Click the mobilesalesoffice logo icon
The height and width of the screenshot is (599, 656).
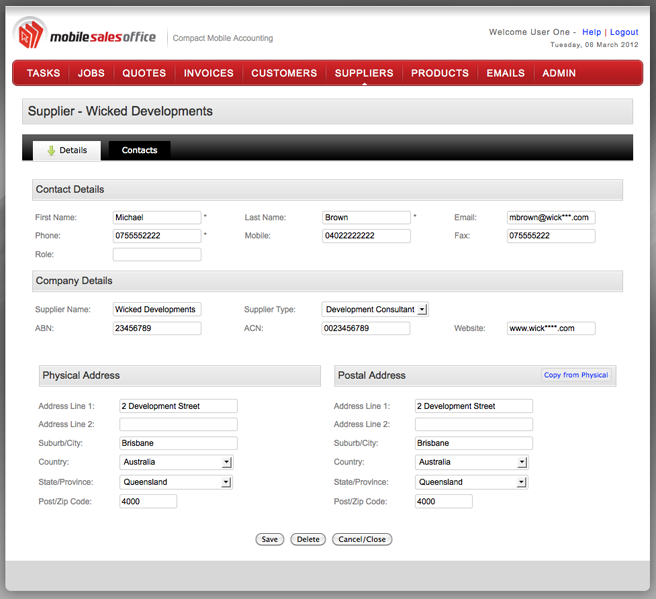(x=29, y=33)
